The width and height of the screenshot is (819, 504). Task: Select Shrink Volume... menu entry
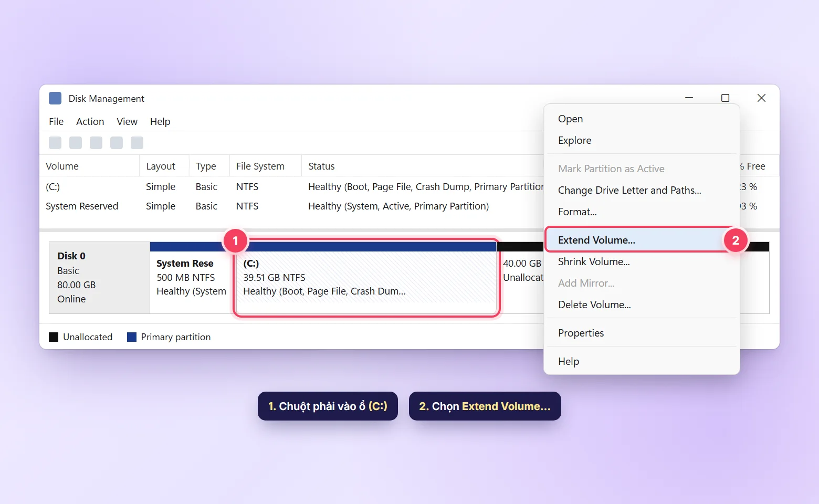(642, 262)
